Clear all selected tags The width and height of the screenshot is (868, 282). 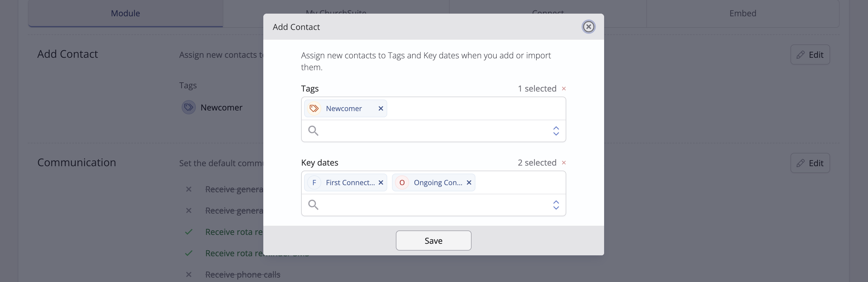pyautogui.click(x=564, y=88)
